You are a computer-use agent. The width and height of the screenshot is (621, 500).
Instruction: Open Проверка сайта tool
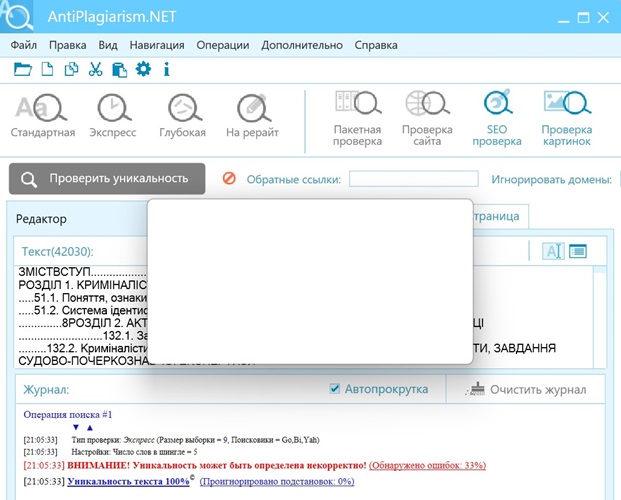coord(427,118)
